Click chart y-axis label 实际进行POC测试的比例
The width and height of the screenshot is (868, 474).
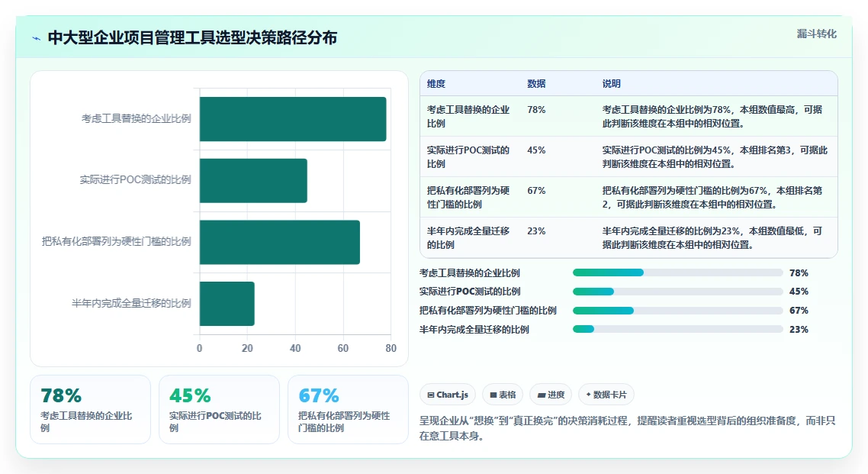pyautogui.click(x=136, y=179)
